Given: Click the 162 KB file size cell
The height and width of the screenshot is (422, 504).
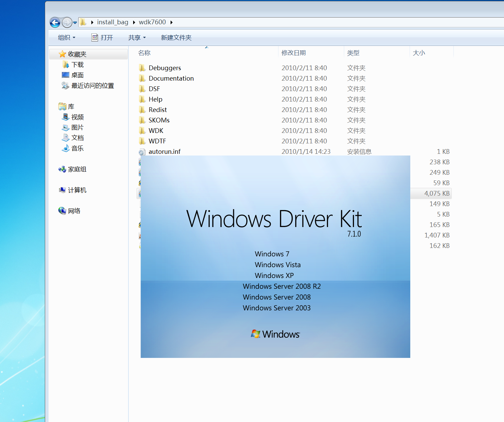Looking at the screenshot, I should [440, 246].
